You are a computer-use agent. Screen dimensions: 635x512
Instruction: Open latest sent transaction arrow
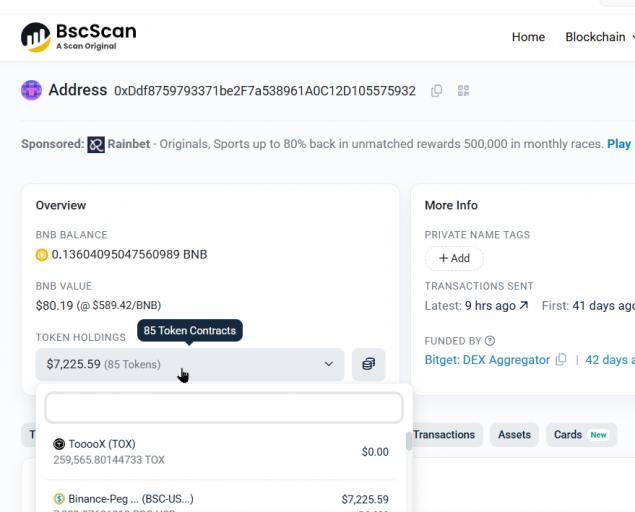pyautogui.click(x=524, y=305)
